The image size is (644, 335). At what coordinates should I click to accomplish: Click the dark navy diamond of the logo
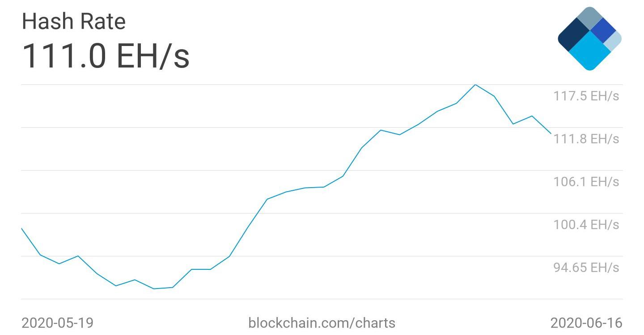click(x=573, y=37)
